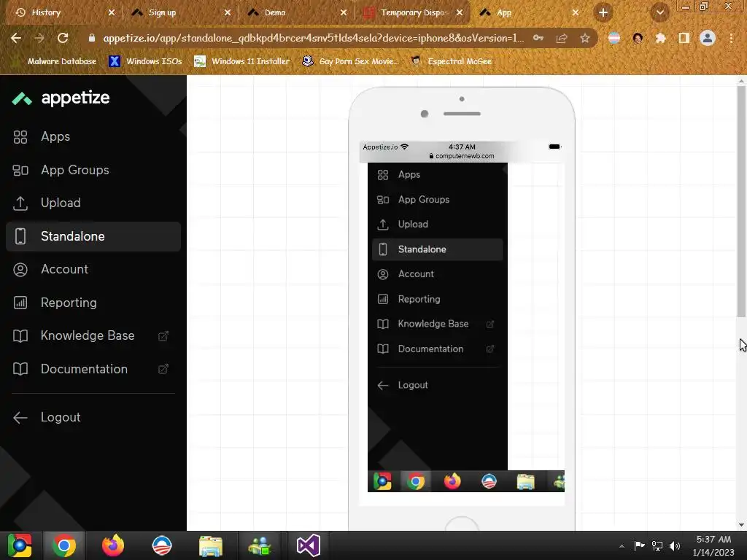Open the Chrome three-dot menu
Image resolution: width=747 pixels, height=560 pixels.
(x=731, y=38)
